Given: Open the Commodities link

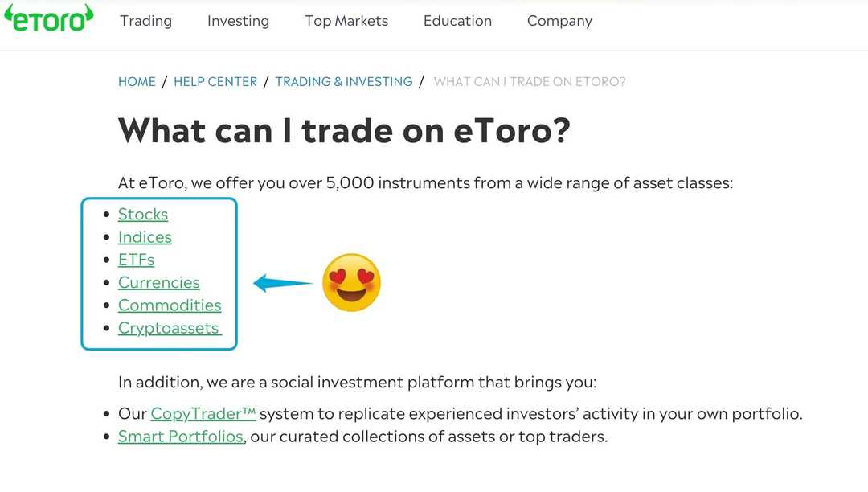Looking at the screenshot, I should (x=170, y=305).
